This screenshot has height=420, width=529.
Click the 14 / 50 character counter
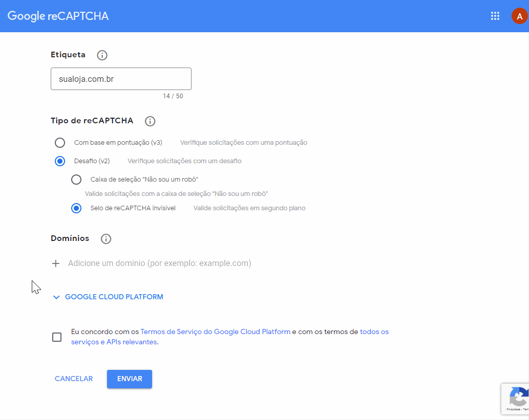coord(173,96)
